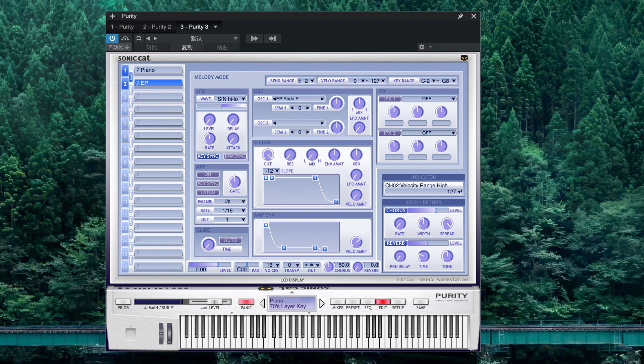The width and height of the screenshot is (644, 364).
Task: Click OSC 1 waveform next arrow
Action: click(322, 99)
